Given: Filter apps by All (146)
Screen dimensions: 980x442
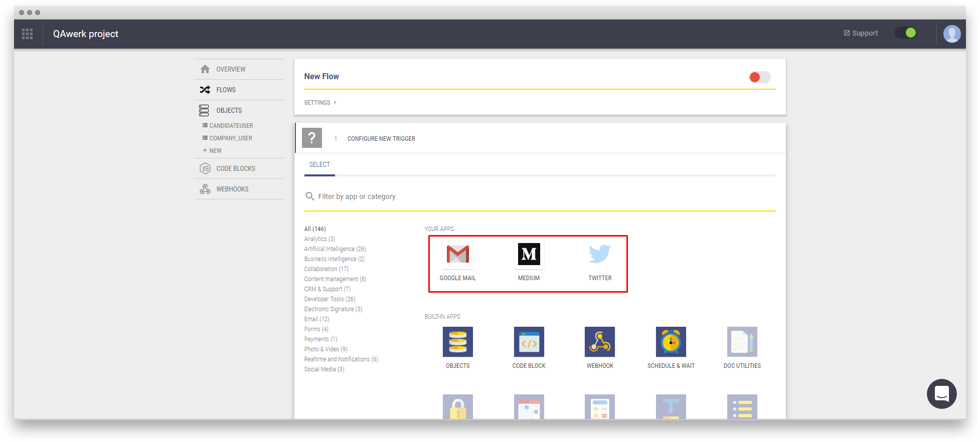Looking at the screenshot, I should (x=315, y=229).
